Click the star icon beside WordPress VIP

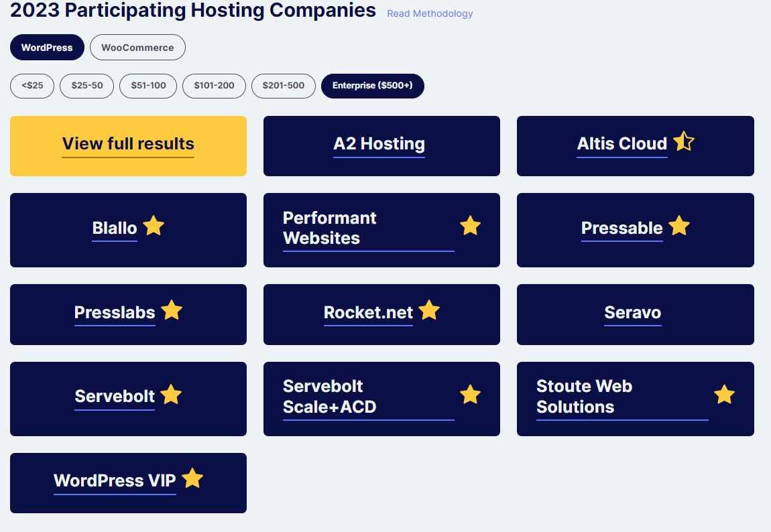click(x=192, y=478)
